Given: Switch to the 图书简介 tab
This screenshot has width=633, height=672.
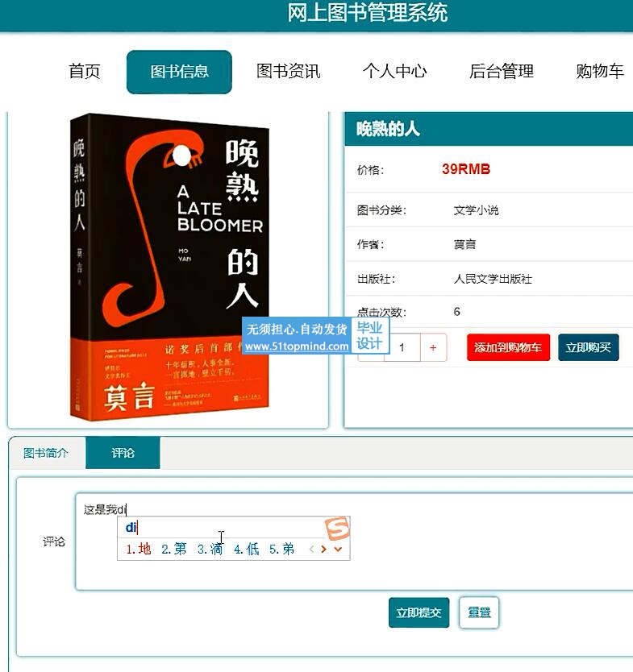Looking at the screenshot, I should 46,453.
